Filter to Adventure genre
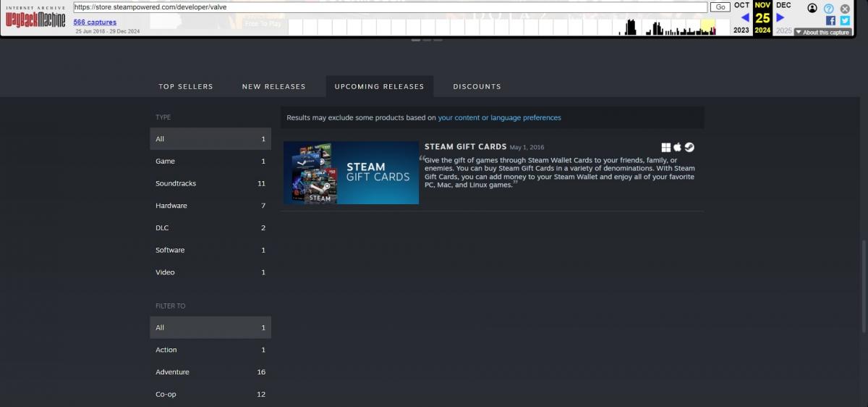This screenshot has height=407, width=868. coord(210,372)
